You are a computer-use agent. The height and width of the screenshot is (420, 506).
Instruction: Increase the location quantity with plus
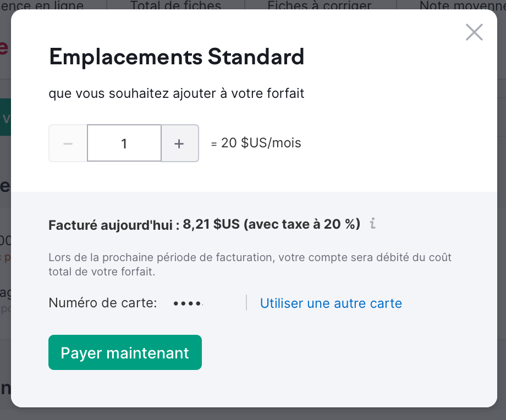pyautogui.click(x=179, y=143)
